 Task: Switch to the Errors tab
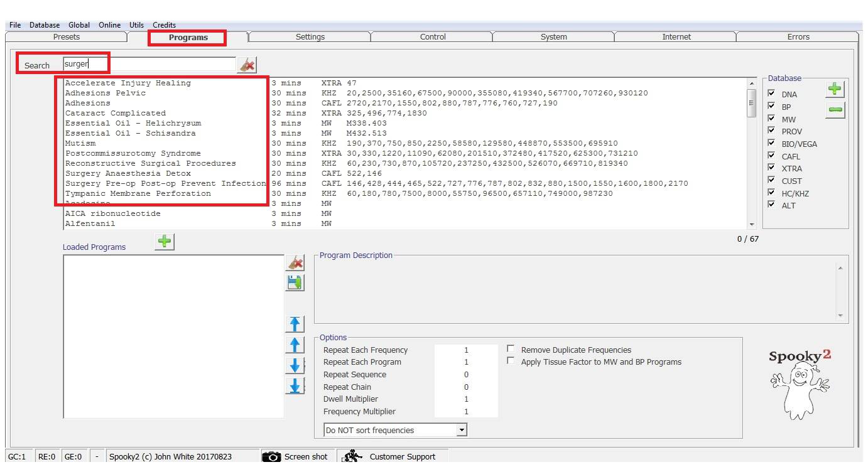coord(798,37)
